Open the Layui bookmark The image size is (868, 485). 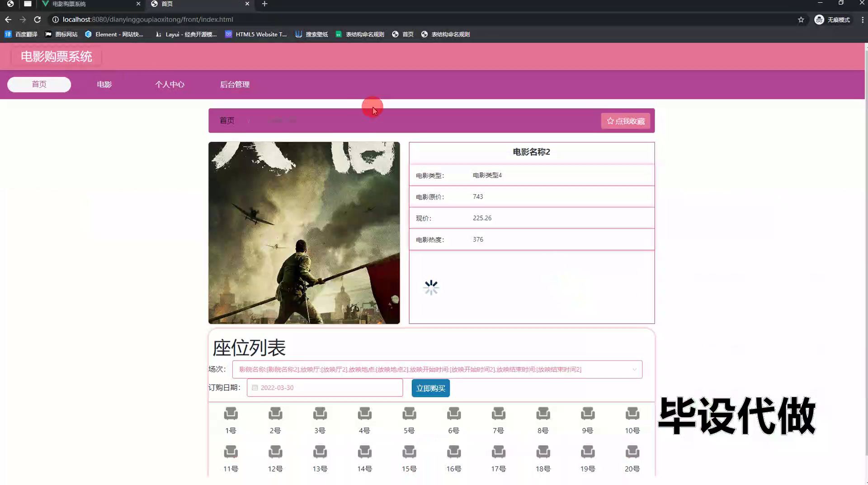(x=186, y=34)
